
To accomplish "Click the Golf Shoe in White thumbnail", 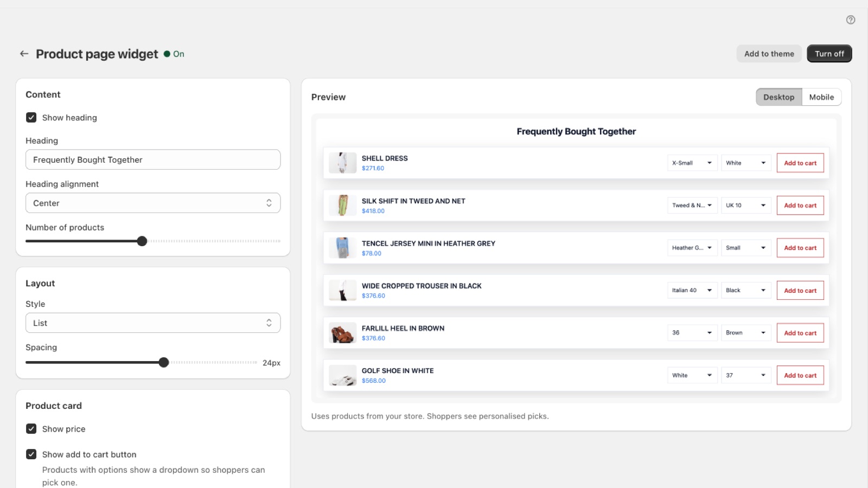I will (342, 375).
